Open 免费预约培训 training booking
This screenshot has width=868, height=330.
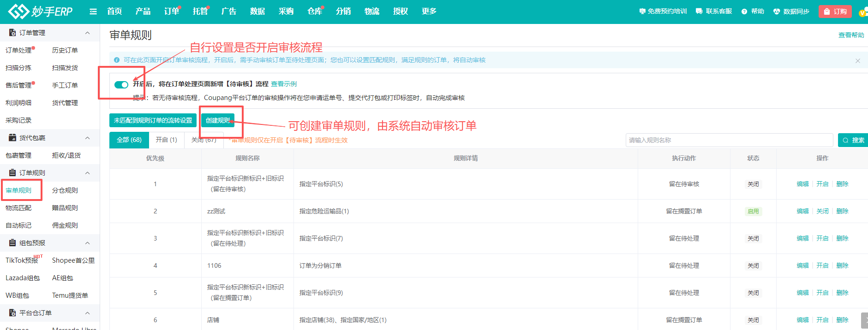(x=663, y=12)
